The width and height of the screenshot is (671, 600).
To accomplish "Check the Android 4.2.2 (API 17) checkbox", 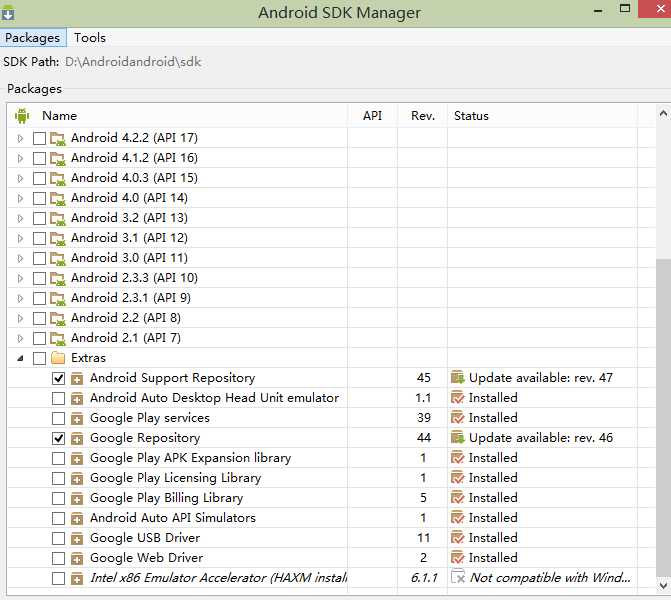I will click(x=39, y=139).
